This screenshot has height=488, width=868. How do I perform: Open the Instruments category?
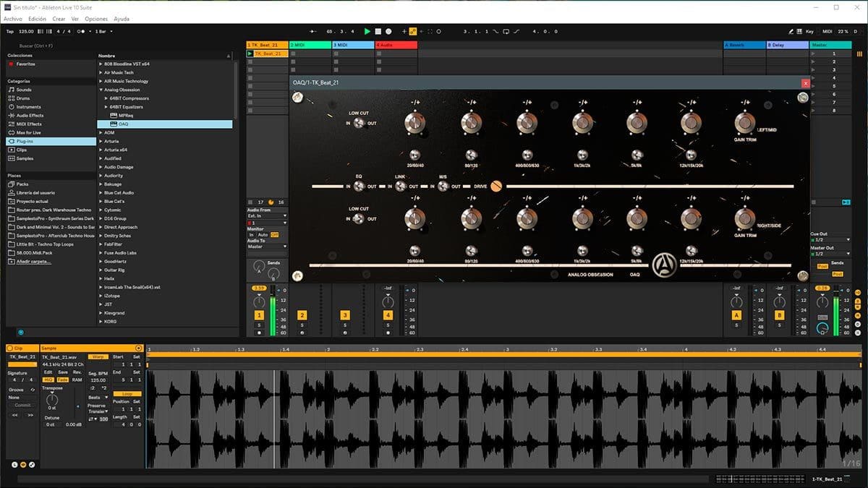click(29, 107)
